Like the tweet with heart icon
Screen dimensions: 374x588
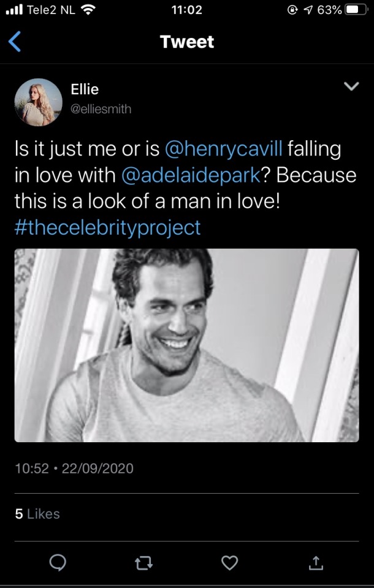point(229,562)
